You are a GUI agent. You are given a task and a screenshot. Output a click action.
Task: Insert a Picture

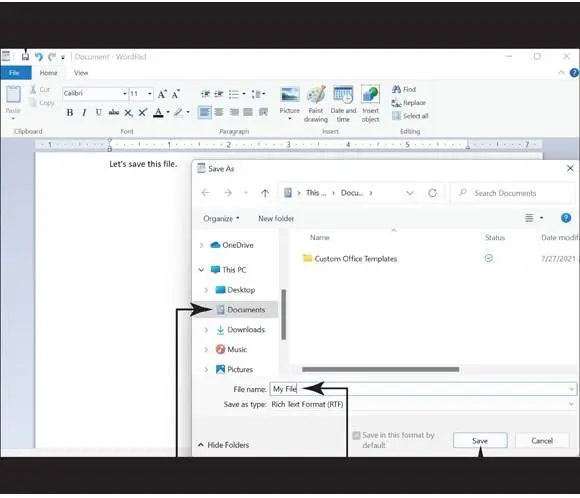click(290, 104)
